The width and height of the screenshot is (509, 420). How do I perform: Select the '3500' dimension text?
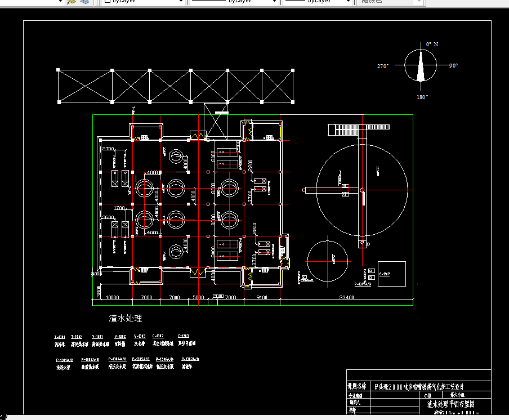pos(108,217)
